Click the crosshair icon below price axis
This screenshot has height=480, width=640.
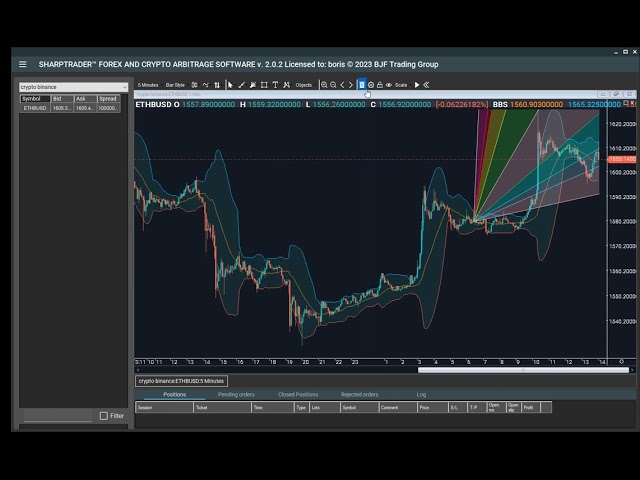pos(621,362)
